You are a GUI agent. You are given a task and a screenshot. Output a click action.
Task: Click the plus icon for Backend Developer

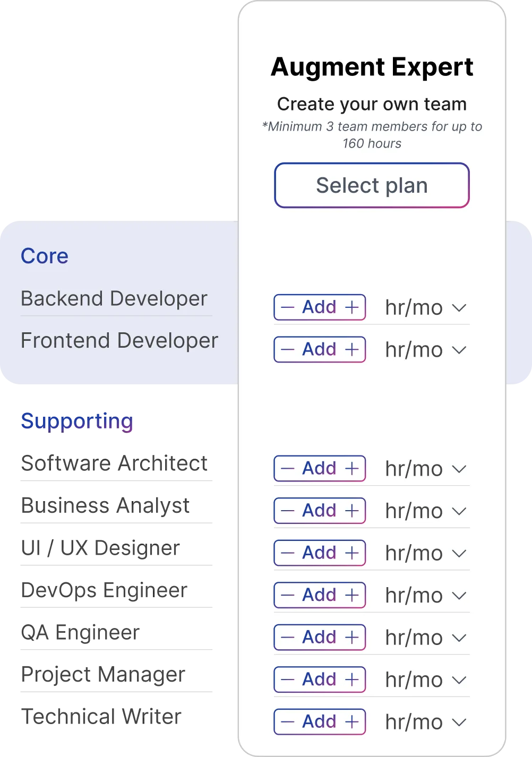coord(352,307)
